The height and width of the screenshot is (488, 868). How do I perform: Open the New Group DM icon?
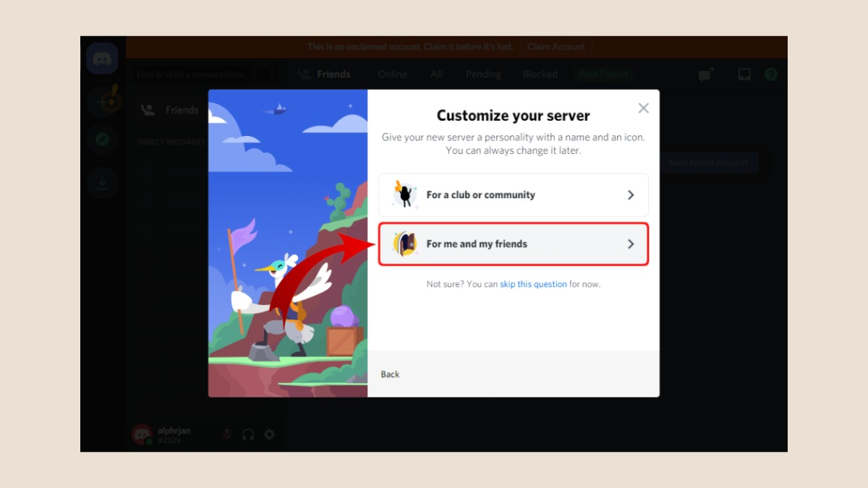(706, 74)
